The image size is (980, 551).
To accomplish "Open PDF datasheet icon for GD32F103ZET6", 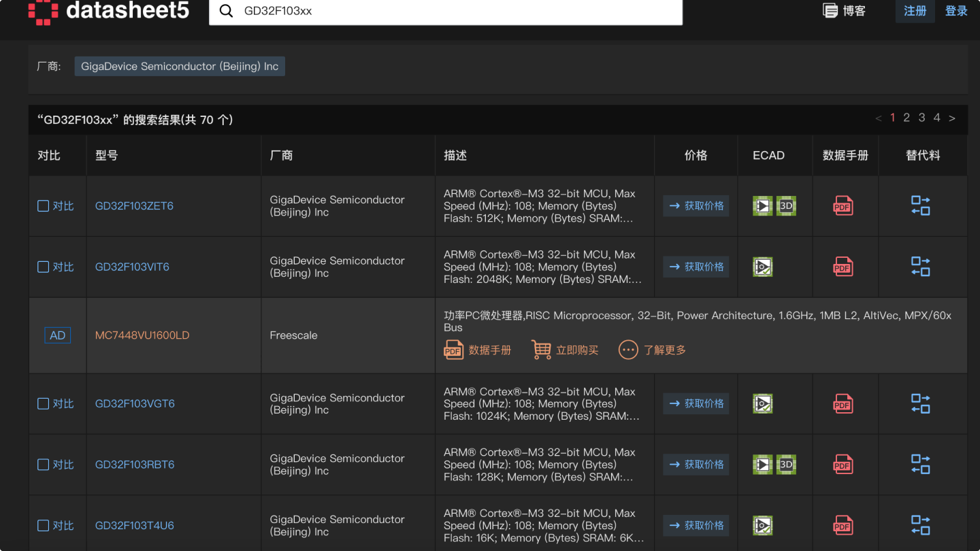I will (x=843, y=205).
